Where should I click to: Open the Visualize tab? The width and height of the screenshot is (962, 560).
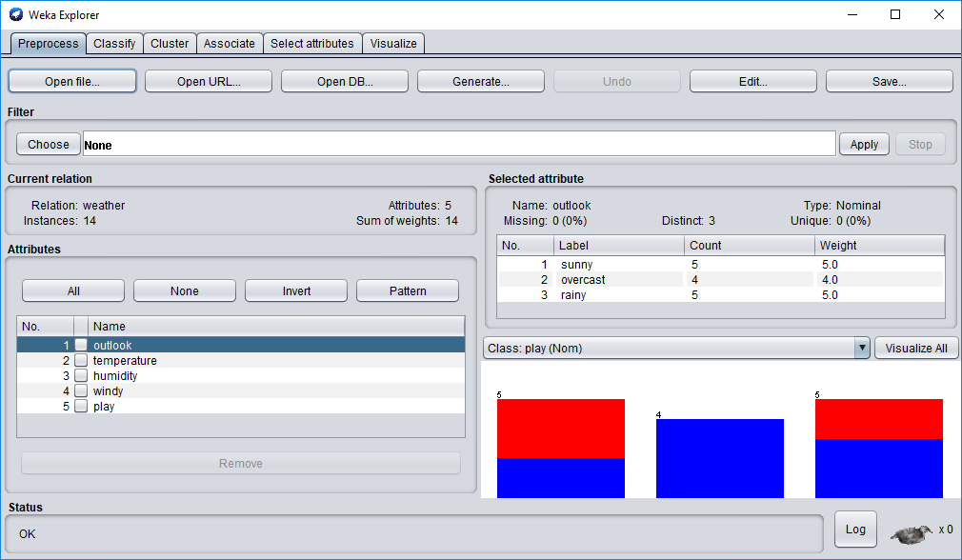tap(393, 44)
